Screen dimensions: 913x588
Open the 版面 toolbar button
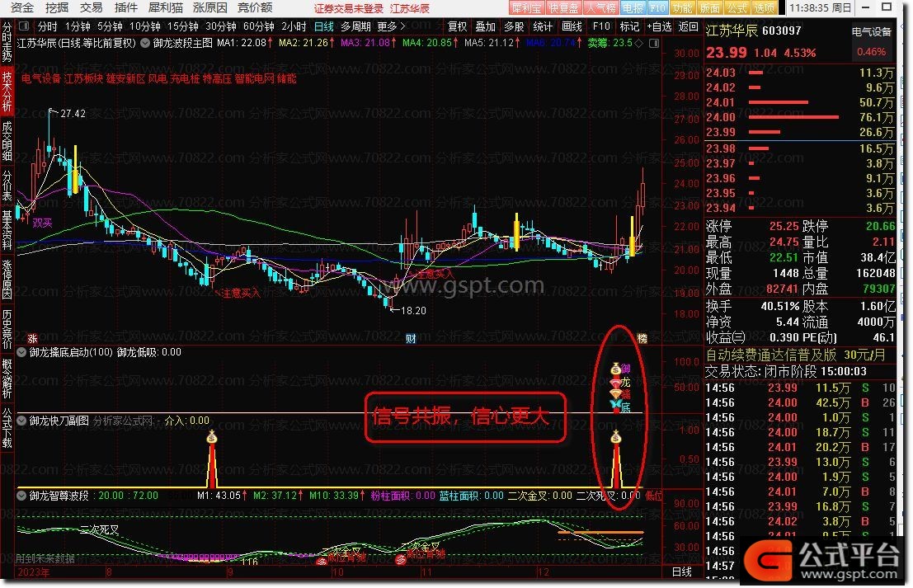(x=710, y=8)
